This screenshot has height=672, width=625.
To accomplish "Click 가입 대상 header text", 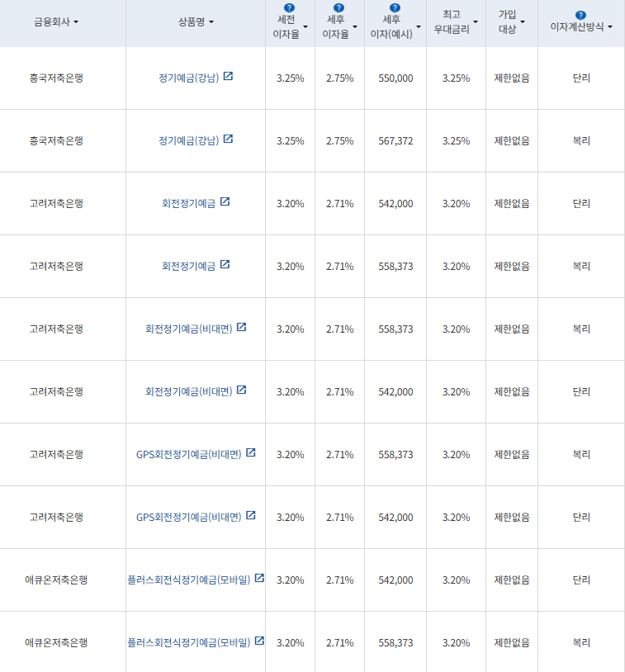I will click(x=507, y=21).
